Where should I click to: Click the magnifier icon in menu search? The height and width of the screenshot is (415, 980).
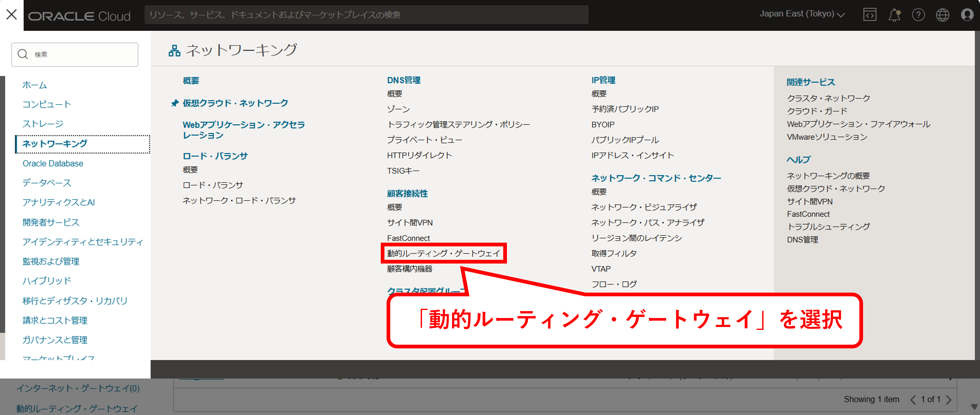point(23,54)
